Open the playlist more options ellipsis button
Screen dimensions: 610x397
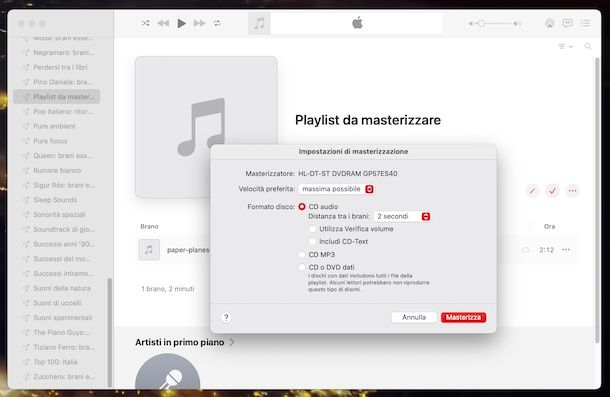tap(572, 191)
